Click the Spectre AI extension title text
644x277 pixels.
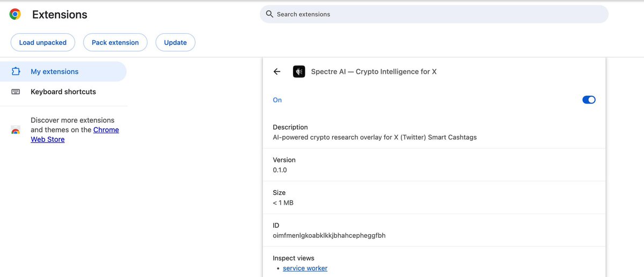[374, 71]
